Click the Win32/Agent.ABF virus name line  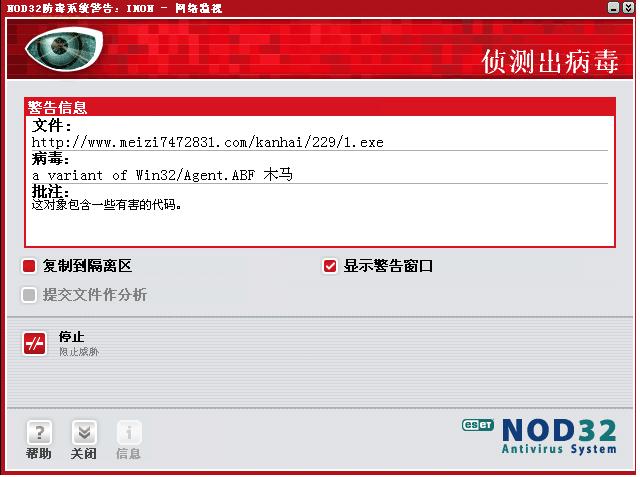[x=162, y=175]
